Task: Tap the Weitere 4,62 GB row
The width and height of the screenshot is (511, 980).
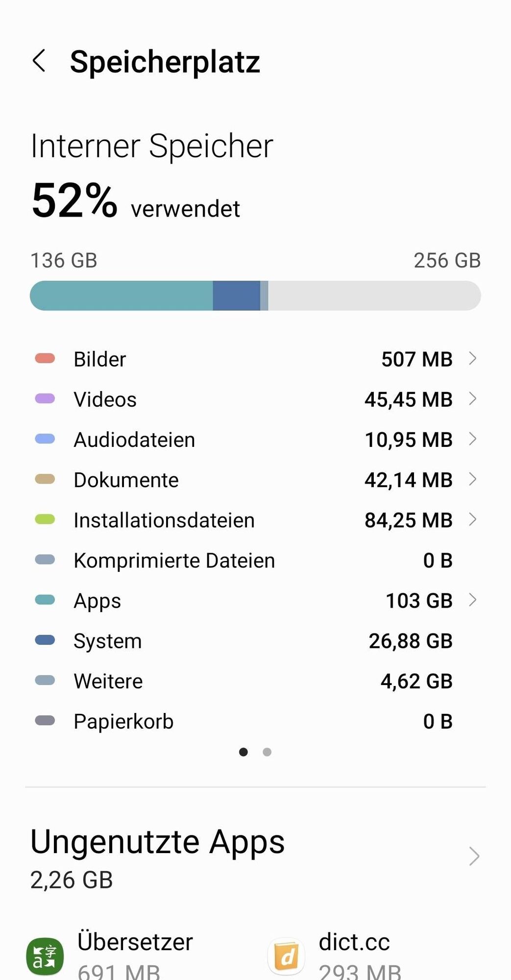Action: coord(255,681)
